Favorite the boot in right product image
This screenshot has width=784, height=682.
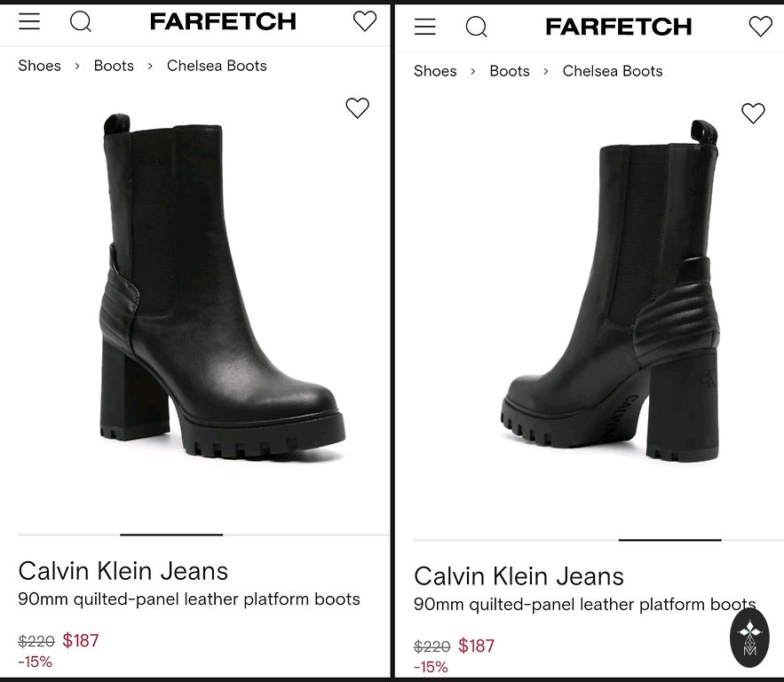tap(753, 113)
